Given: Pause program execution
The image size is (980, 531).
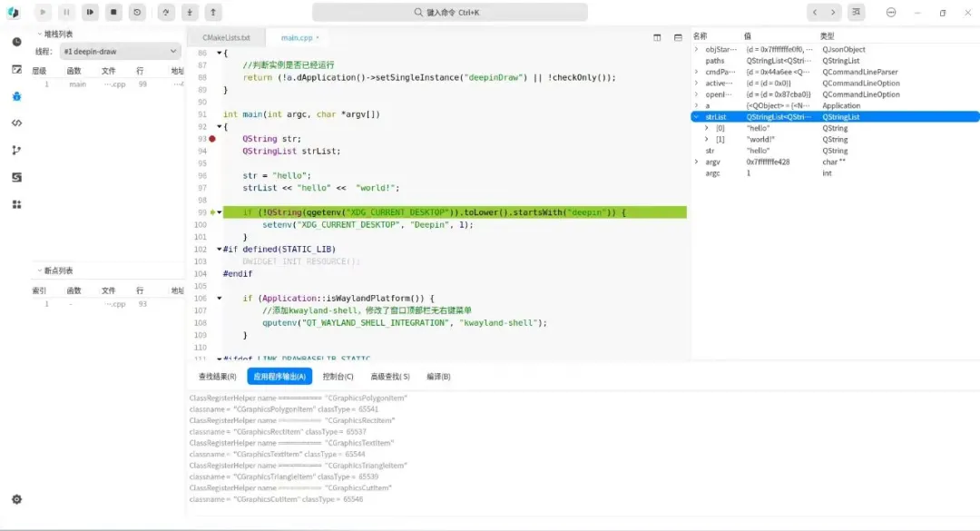Looking at the screenshot, I should click(66, 12).
